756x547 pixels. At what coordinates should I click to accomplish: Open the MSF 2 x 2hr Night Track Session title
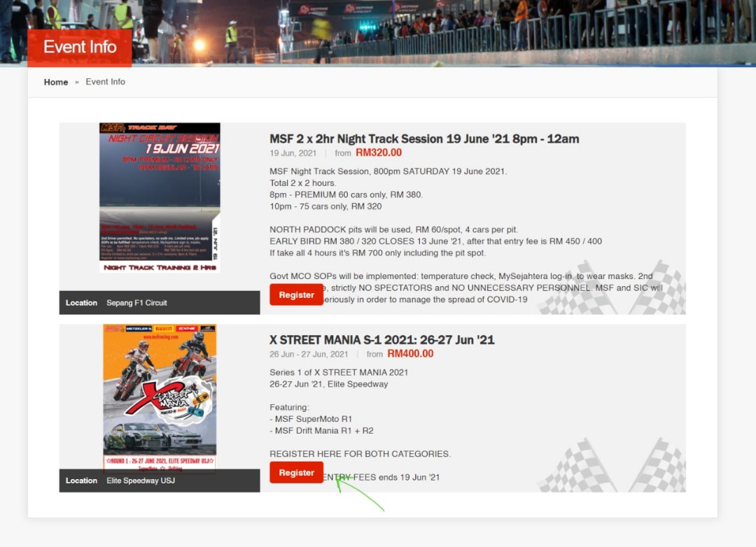[424, 138]
